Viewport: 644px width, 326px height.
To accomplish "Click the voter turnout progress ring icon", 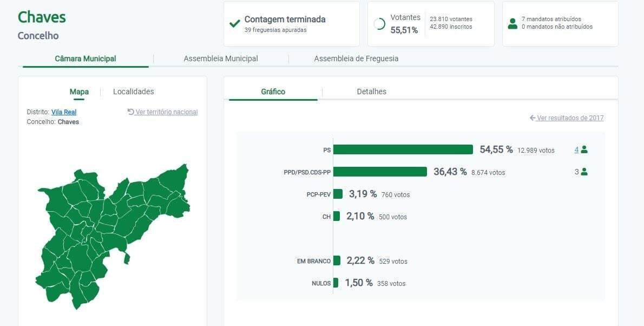I will click(379, 24).
